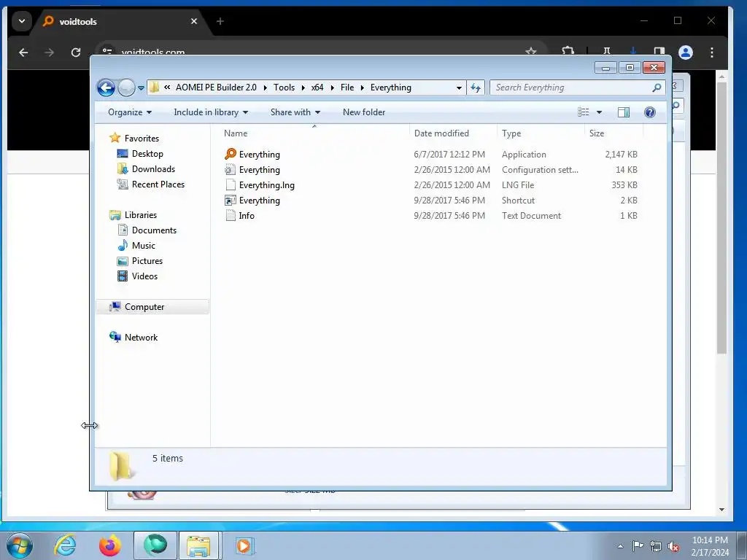Sort by Date modified column
The height and width of the screenshot is (560, 747).
453,133
